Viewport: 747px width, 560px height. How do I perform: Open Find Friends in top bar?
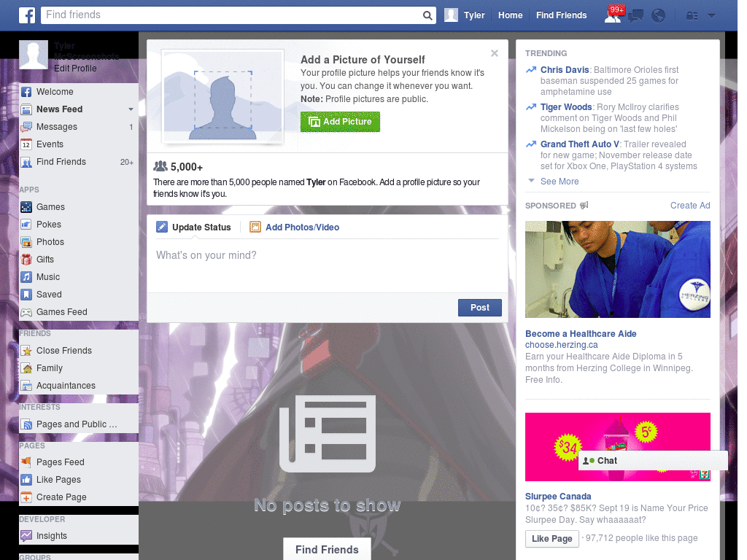pyautogui.click(x=561, y=15)
